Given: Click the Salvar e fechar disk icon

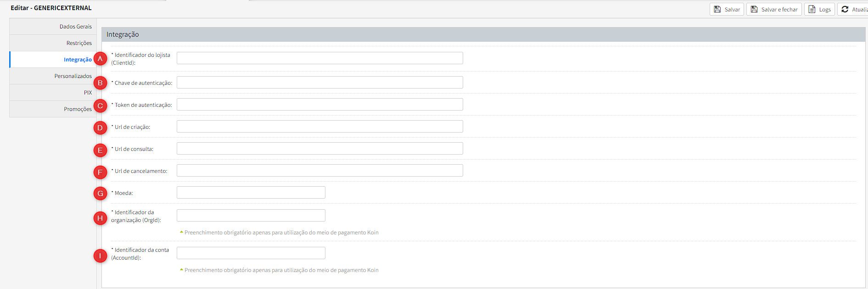Looking at the screenshot, I should (x=754, y=9).
